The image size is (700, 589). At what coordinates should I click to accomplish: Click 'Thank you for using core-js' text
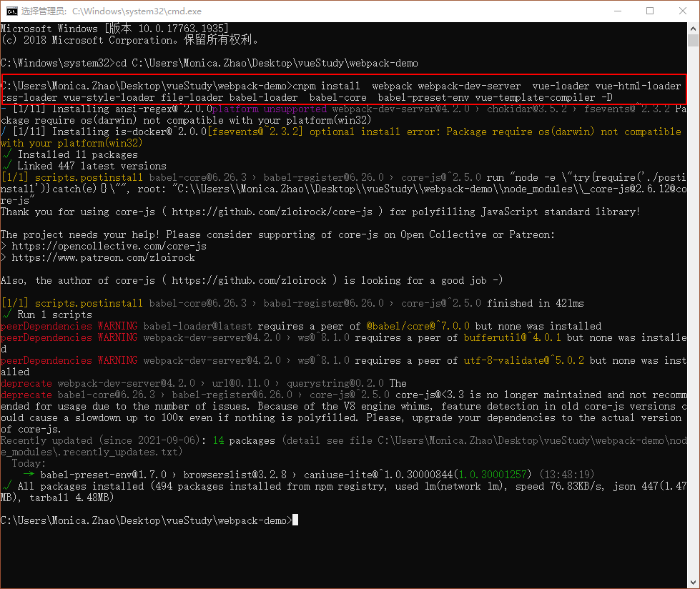coord(78,212)
